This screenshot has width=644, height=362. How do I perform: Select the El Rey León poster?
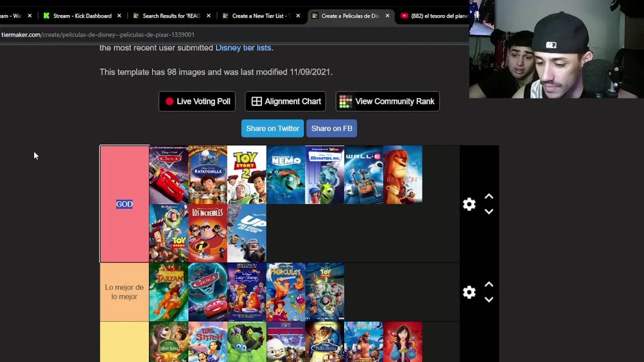403,175
